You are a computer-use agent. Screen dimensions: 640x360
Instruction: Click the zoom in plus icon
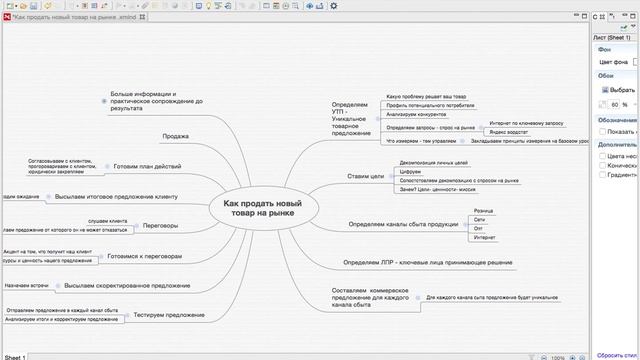point(572,358)
